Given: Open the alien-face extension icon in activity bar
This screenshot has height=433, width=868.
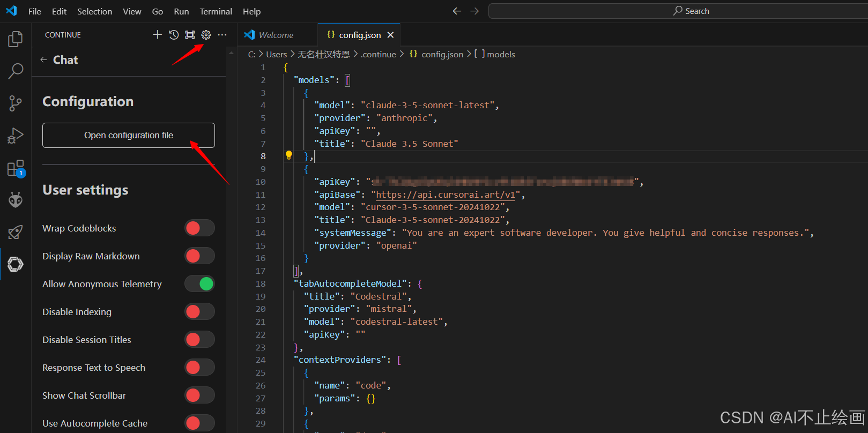Looking at the screenshot, I should pyautogui.click(x=16, y=200).
